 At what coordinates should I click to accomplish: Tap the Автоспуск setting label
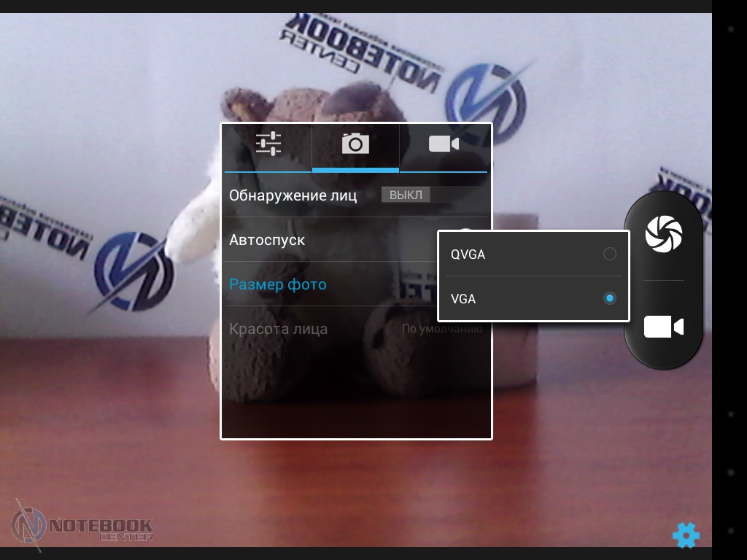click(267, 240)
